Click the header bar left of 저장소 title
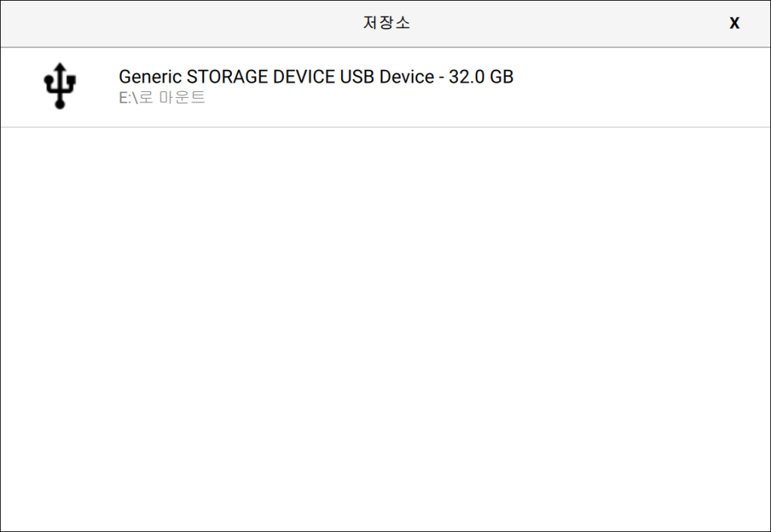The height and width of the screenshot is (532, 771). (x=182, y=23)
